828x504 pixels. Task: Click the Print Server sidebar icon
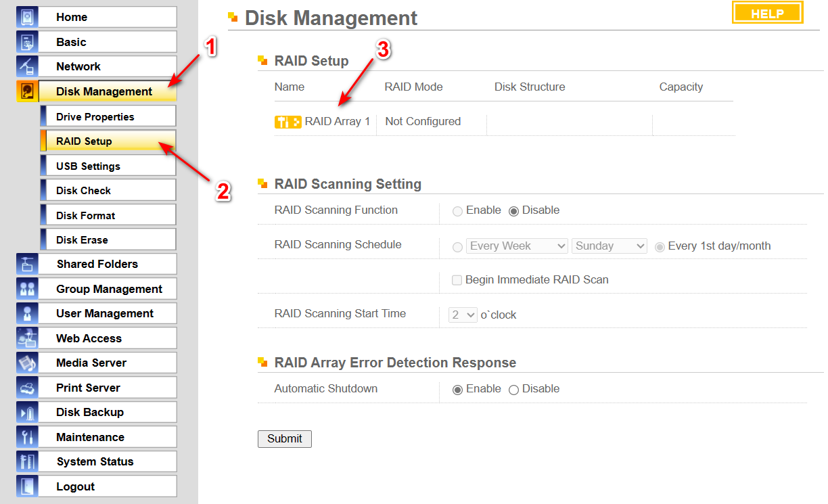[26, 387]
